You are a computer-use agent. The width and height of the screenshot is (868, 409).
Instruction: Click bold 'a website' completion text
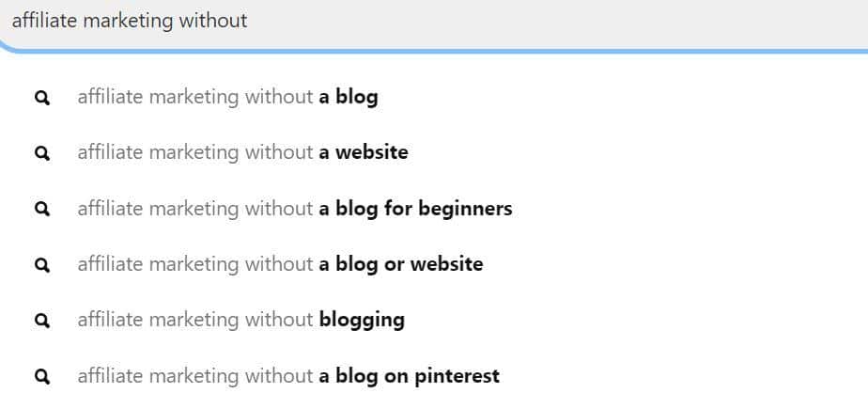[x=364, y=152]
